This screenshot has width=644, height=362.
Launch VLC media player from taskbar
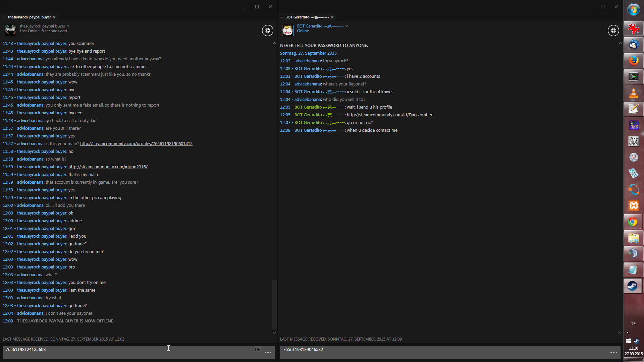(633, 93)
